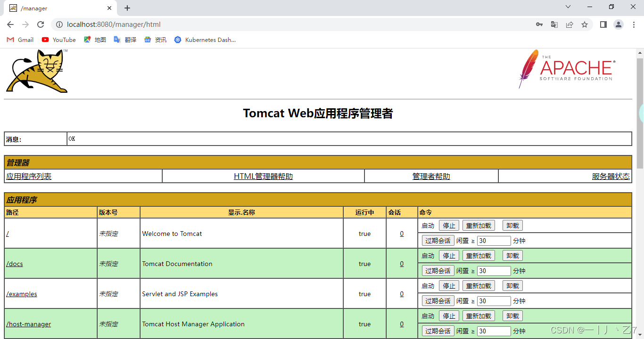
Task: Click 卸载 for Tomcat Host Manager Application
Action: click(512, 316)
